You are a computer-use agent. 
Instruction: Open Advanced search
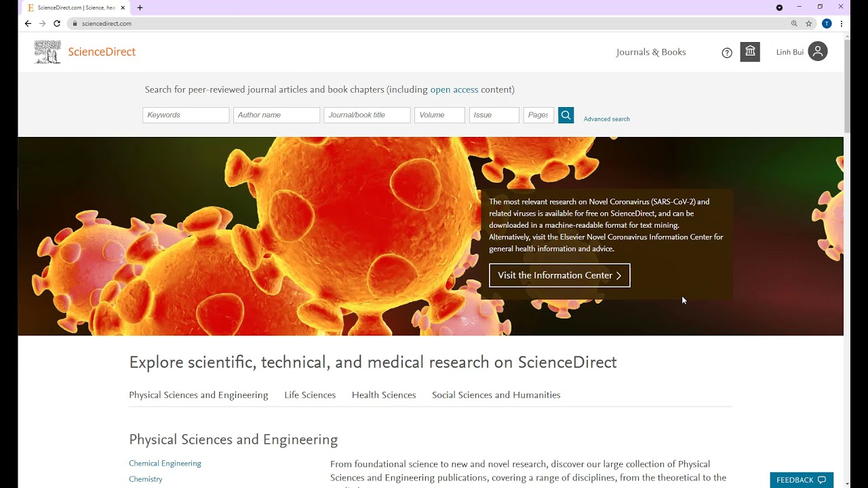(x=607, y=119)
